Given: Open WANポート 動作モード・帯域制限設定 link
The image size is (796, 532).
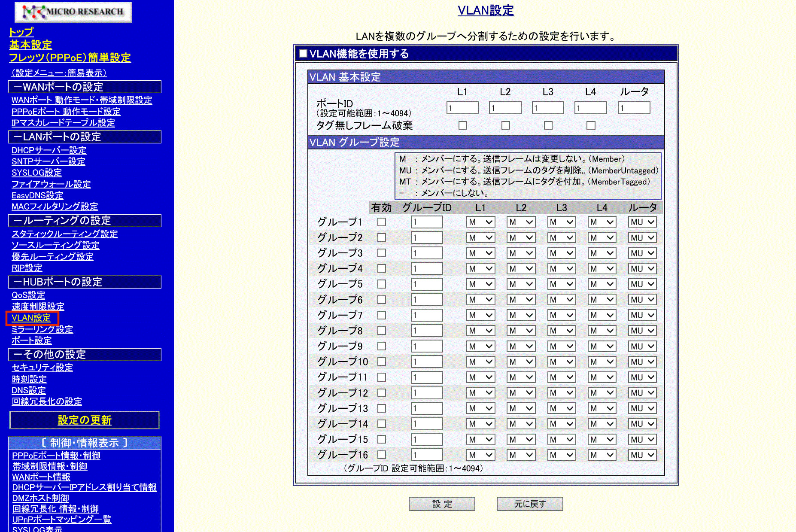Looking at the screenshot, I should coord(82,100).
